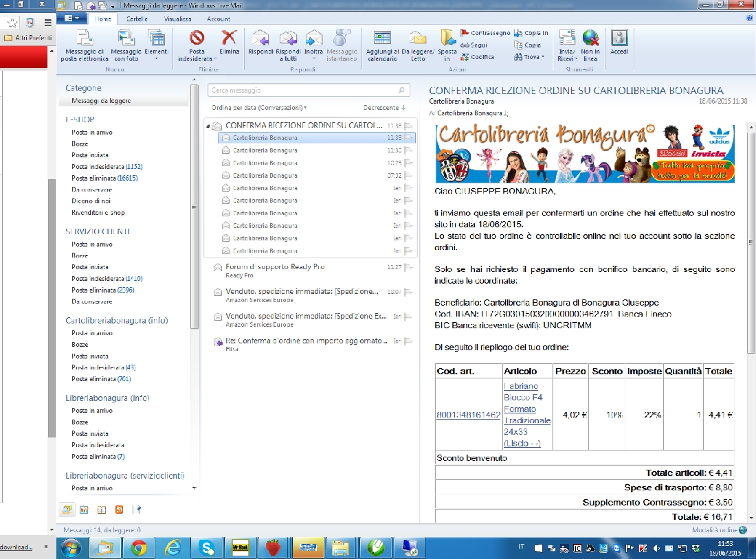Select the 07:32 Cartolibreria Bonagura message
The width and height of the screenshot is (756, 559).
(316, 175)
